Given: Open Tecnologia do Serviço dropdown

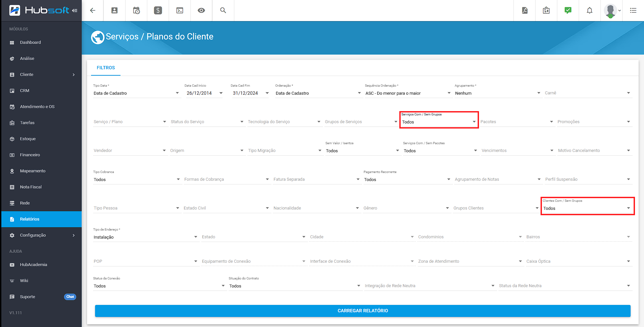Looking at the screenshot, I should tap(285, 122).
